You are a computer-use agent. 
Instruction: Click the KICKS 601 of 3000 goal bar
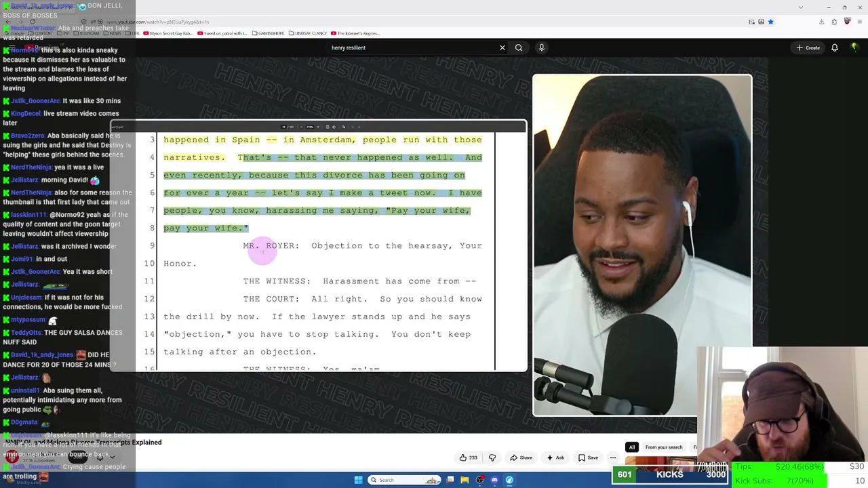pos(671,474)
